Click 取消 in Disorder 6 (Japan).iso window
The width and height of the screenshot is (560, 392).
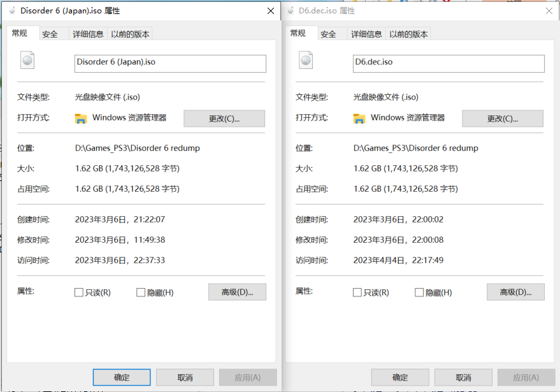[185, 377]
